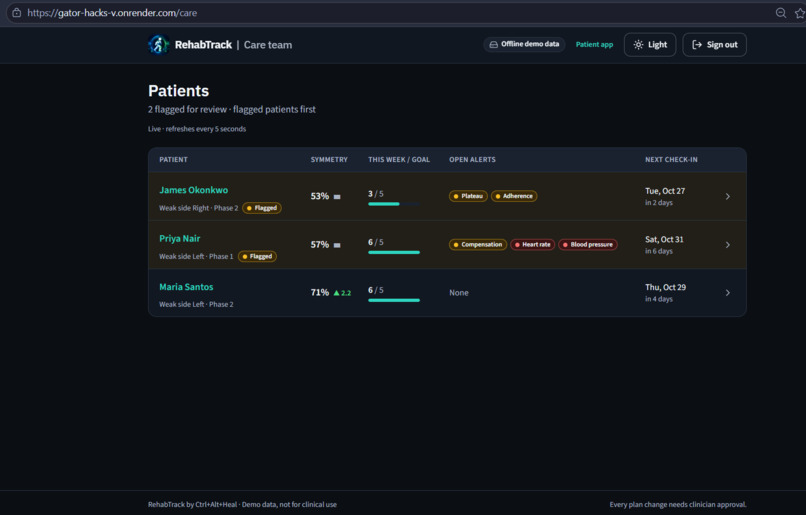Viewport: 806px width, 515px height.
Task: Click Flagged badge for James Okonkwo
Action: point(262,208)
